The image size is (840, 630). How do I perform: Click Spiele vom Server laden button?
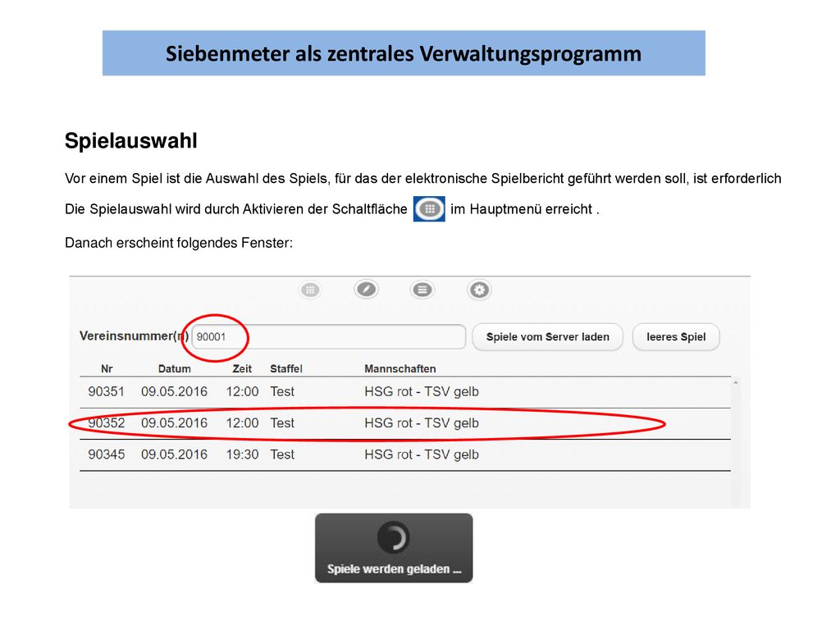(547, 337)
